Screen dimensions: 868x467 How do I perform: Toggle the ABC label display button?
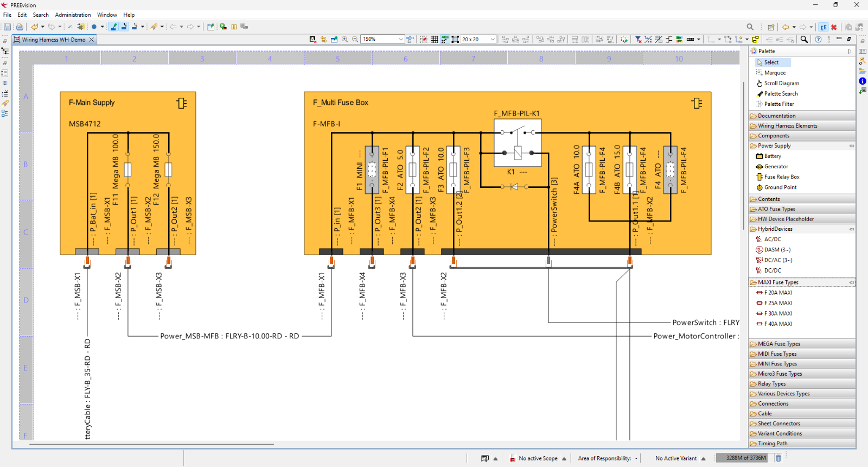tap(445, 39)
